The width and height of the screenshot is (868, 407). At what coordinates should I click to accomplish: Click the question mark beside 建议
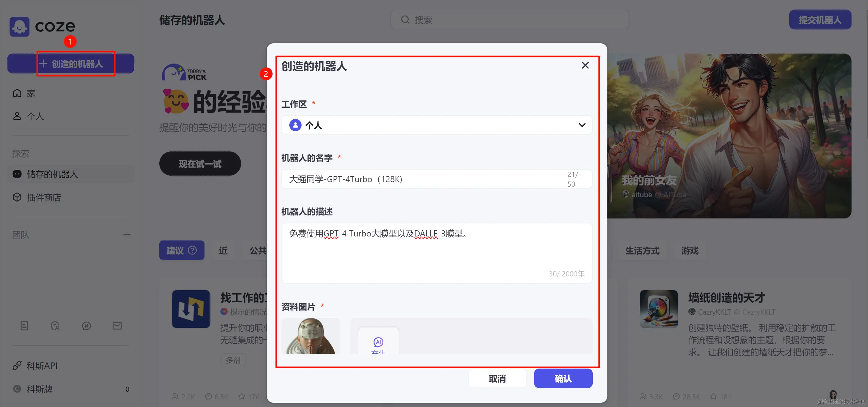pos(192,250)
